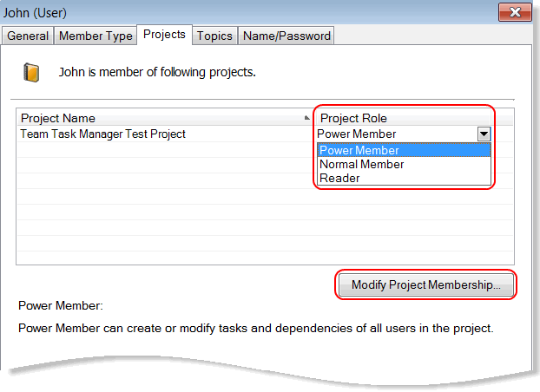Select the Projects tab
The width and height of the screenshot is (540, 392).
coord(164,35)
